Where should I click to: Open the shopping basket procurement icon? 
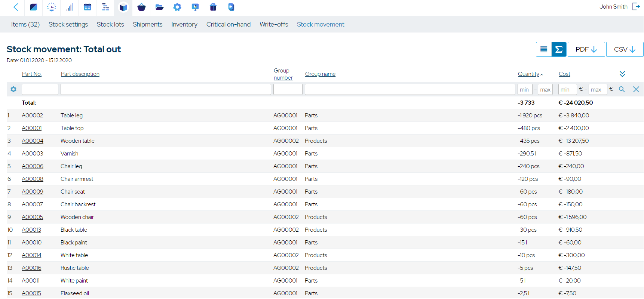(x=141, y=7)
